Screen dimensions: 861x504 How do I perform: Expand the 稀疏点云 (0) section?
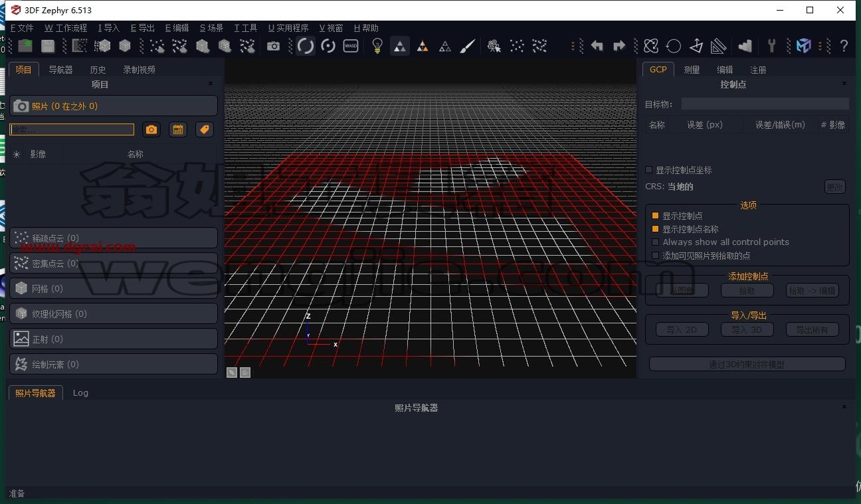[114, 238]
